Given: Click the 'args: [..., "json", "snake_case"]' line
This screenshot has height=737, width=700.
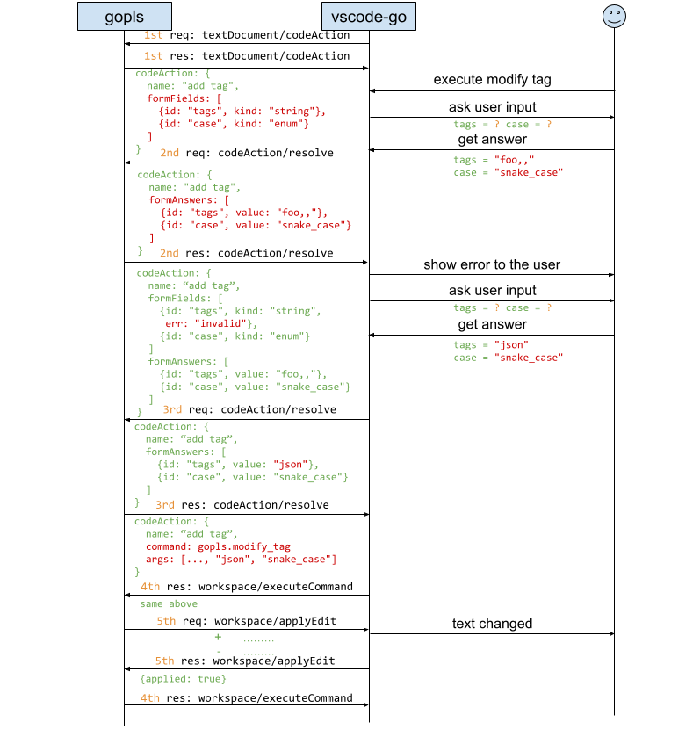Looking at the screenshot, I should [x=241, y=560].
